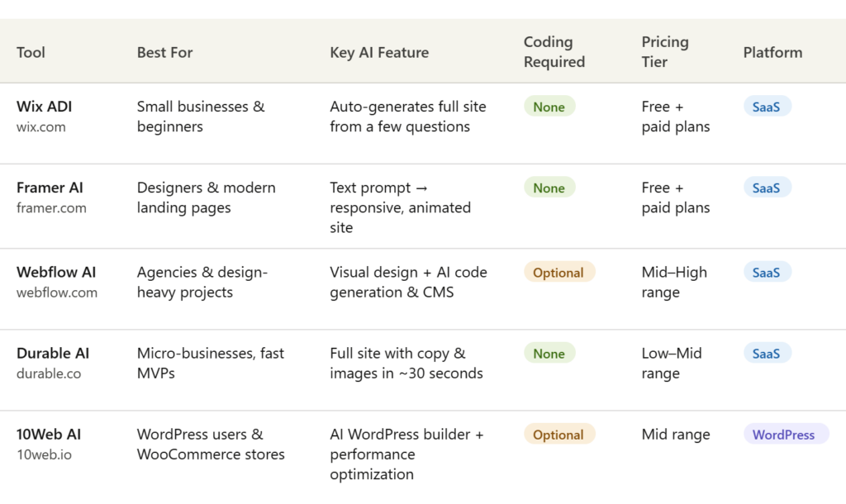The image size is (846, 504).
Task: Click the Tool column header
Action: [31, 52]
